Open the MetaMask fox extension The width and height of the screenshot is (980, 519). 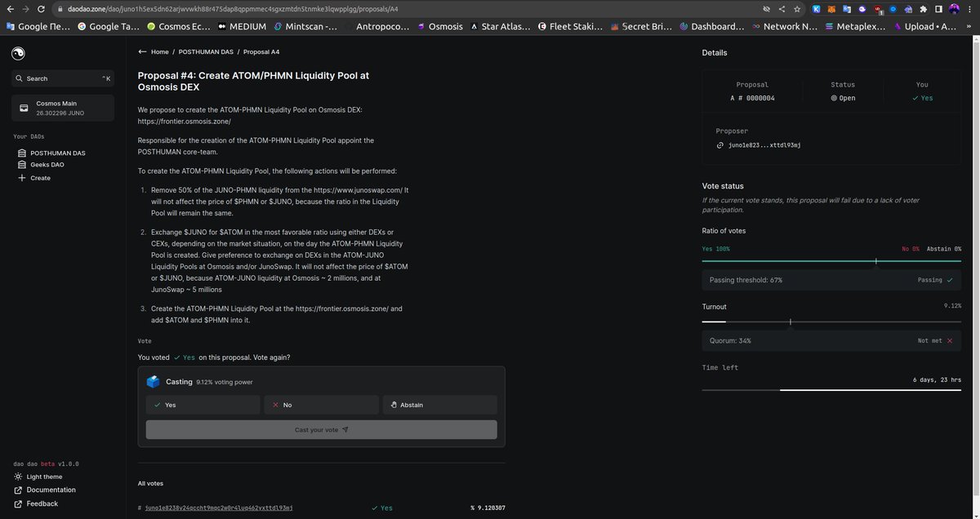(x=831, y=9)
